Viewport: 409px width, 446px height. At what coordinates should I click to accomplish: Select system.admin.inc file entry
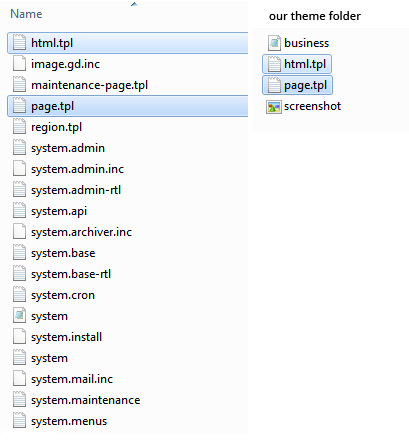coord(128,169)
